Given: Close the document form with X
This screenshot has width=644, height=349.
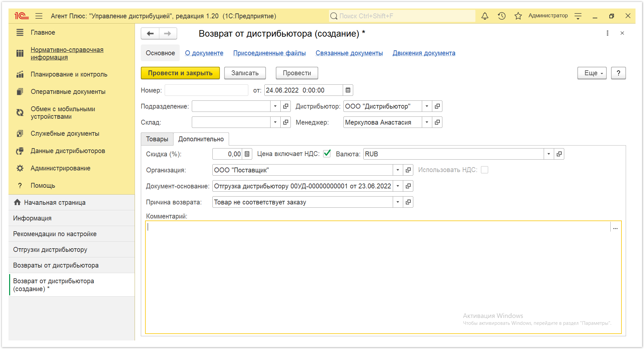Looking at the screenshot, I should point(622,33).
